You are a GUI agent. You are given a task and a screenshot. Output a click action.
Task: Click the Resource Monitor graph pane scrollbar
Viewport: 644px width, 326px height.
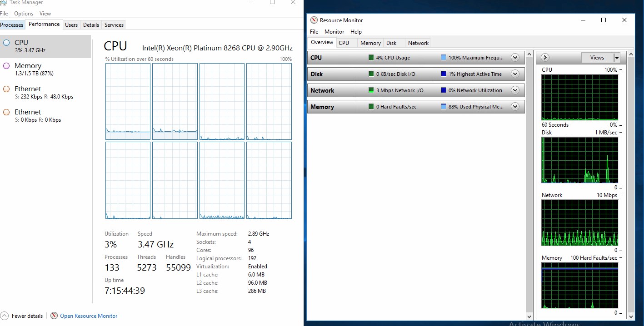[x=631, y=186]
